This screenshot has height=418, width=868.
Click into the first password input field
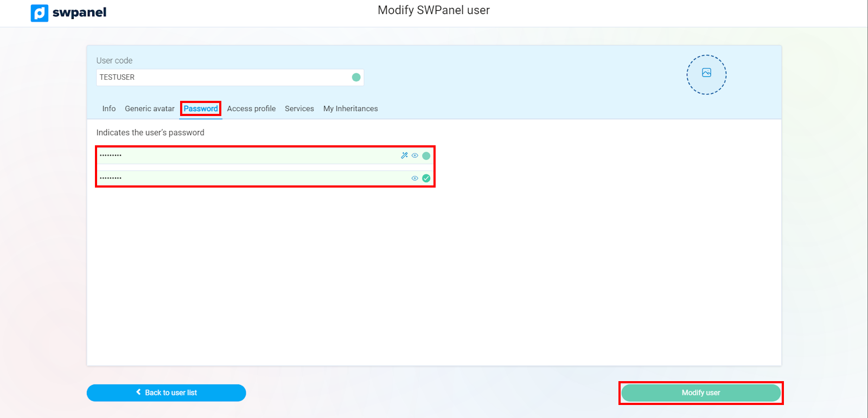click(244, 156)
